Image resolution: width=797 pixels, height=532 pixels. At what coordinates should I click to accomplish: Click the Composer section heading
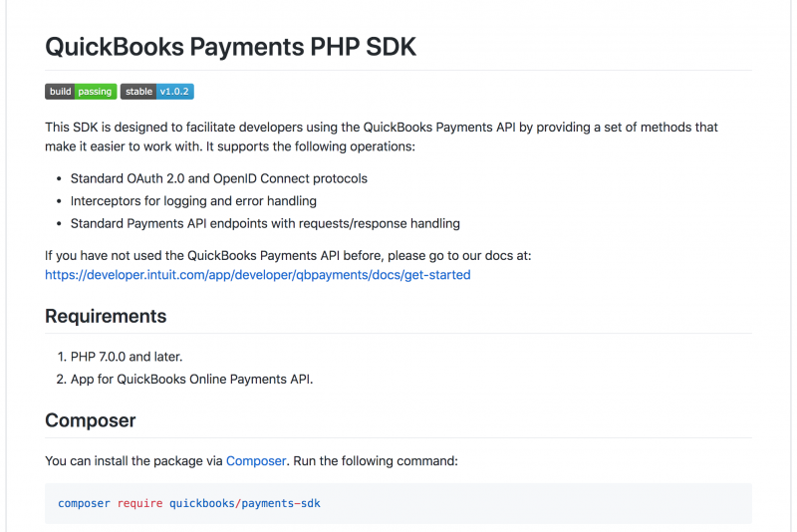coord(90,420)
